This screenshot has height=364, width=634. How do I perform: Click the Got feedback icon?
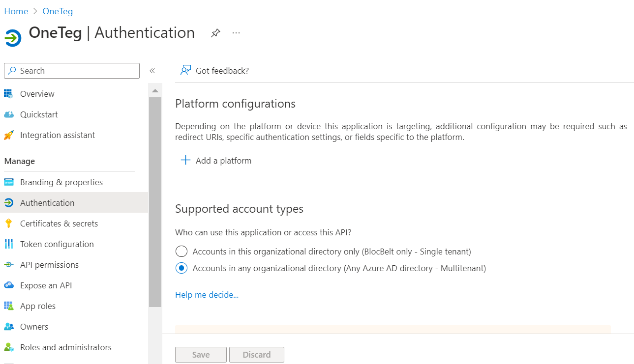coord(185,70)
